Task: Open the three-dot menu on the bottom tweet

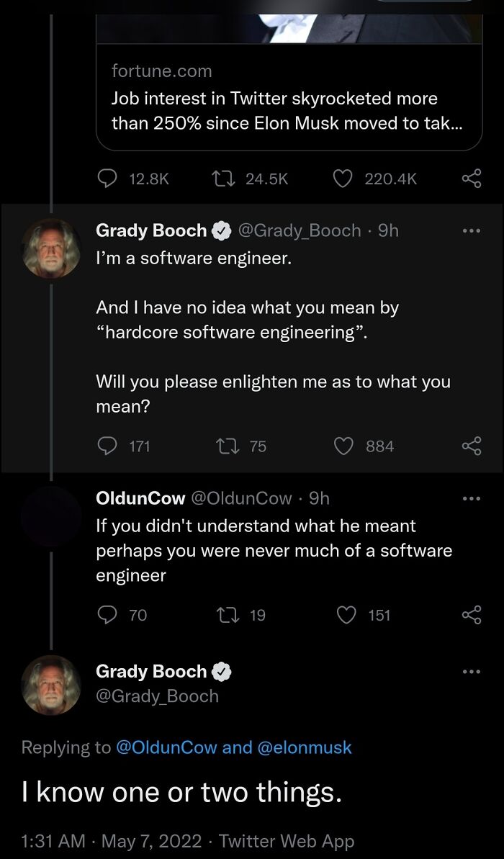Action: (x=472, y=671)
